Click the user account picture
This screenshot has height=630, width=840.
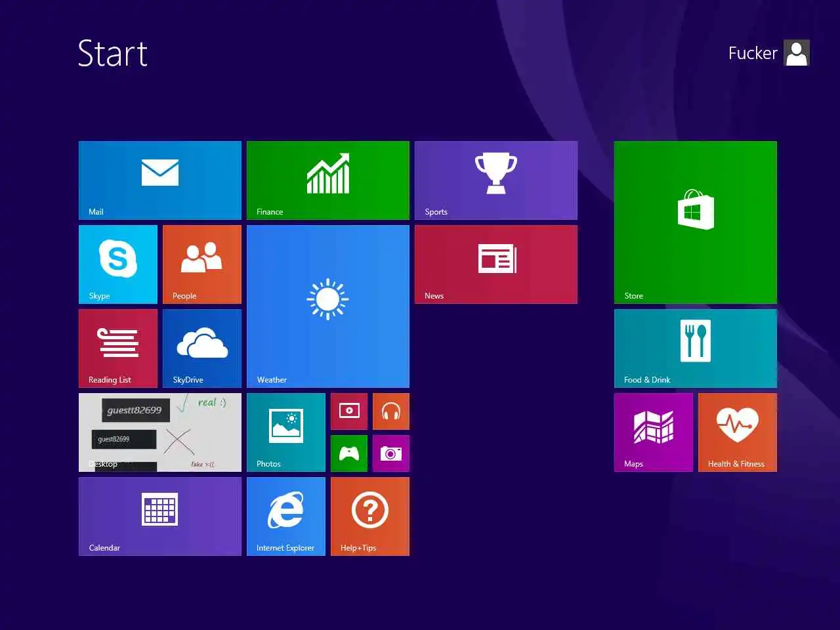pyautogui.click(x=797, y=53)
